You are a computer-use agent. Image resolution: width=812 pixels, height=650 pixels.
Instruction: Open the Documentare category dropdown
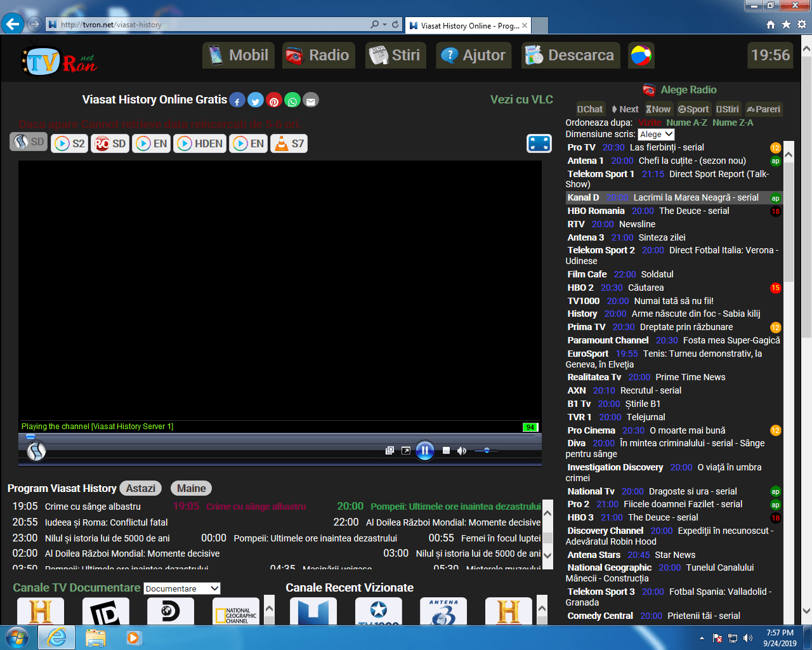182,588
